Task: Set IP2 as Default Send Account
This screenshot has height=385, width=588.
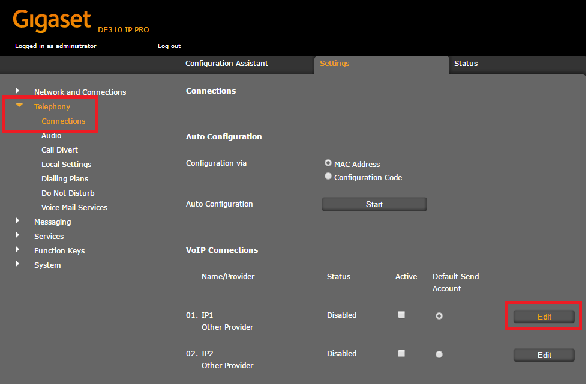Action: [439, 354]
